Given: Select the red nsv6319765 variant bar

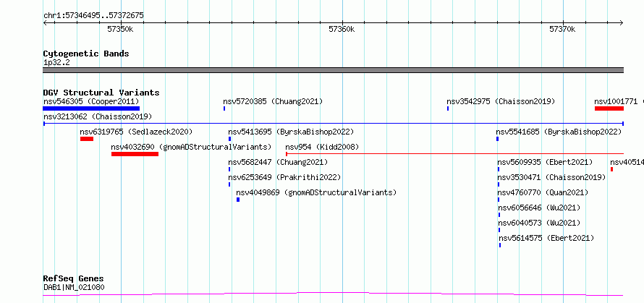Looking at the screenshot, I should point(87,139).
